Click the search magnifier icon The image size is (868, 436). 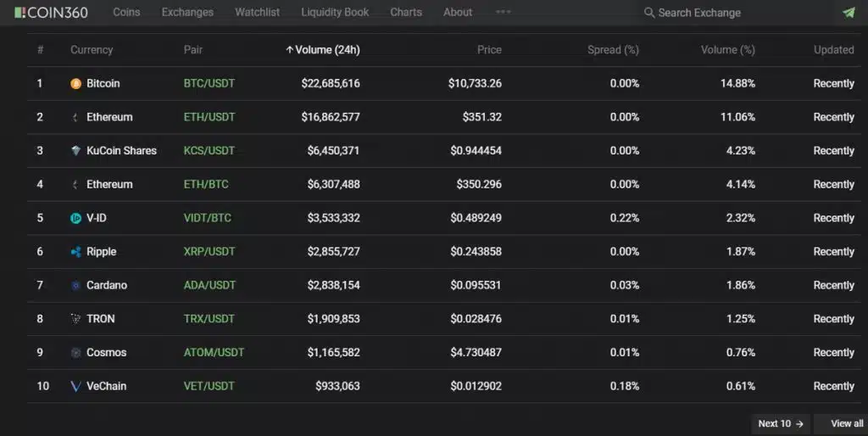tap(648, 12)
